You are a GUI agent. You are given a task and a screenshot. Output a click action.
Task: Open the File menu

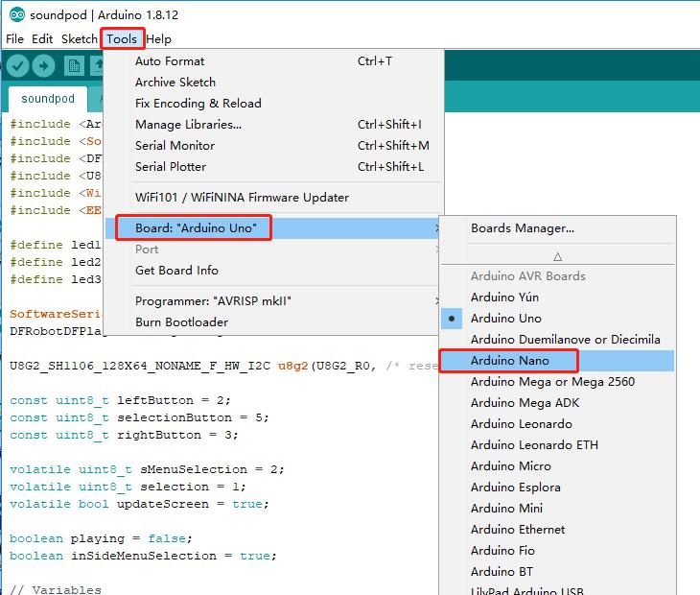(14, 39)
